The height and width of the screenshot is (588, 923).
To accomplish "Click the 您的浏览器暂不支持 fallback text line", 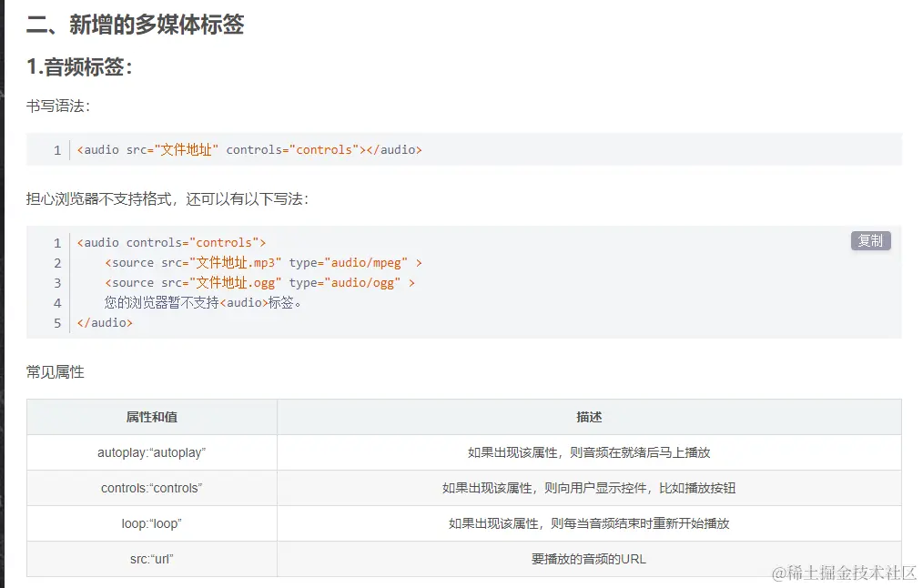I will tap(202, 303).
